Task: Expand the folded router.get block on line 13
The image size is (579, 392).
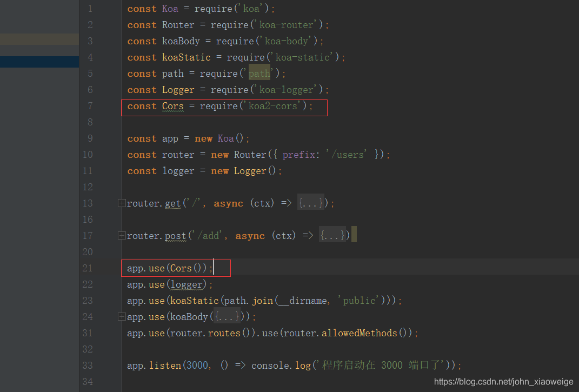Action: point(122,203)
